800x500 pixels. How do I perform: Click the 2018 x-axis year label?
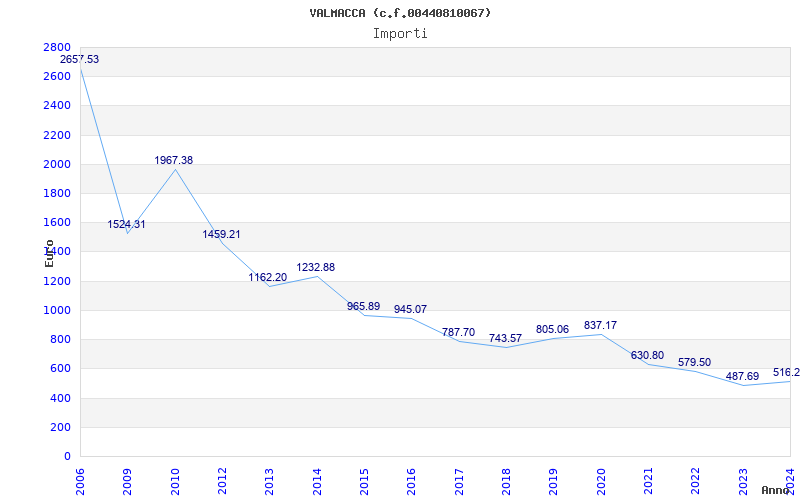coord(506,481)
